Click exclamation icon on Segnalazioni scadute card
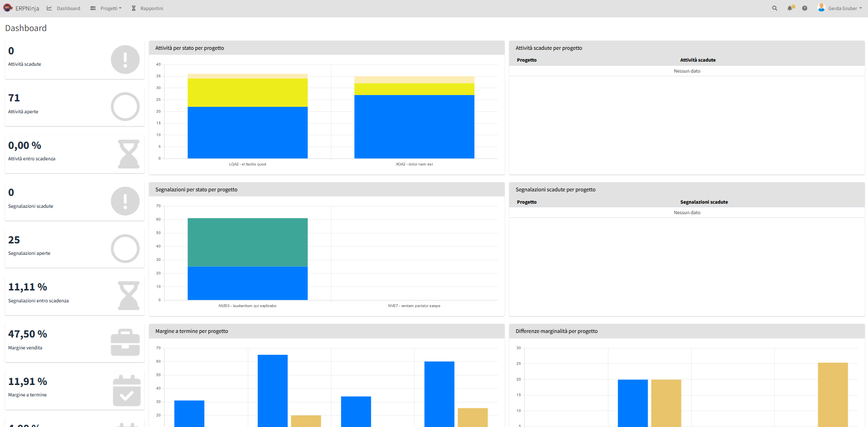 [x=125, y=201]
